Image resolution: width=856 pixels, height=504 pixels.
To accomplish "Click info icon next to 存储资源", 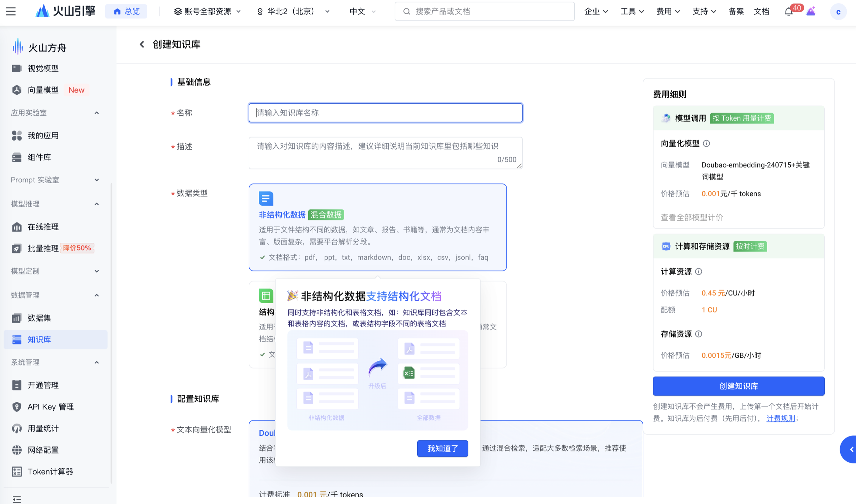I will (698, 334).
